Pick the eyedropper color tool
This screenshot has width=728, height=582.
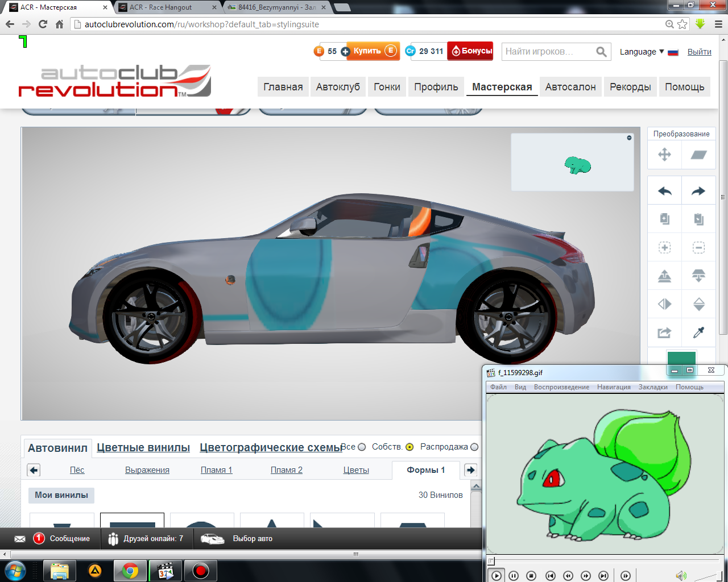click(x=698, y=332)
